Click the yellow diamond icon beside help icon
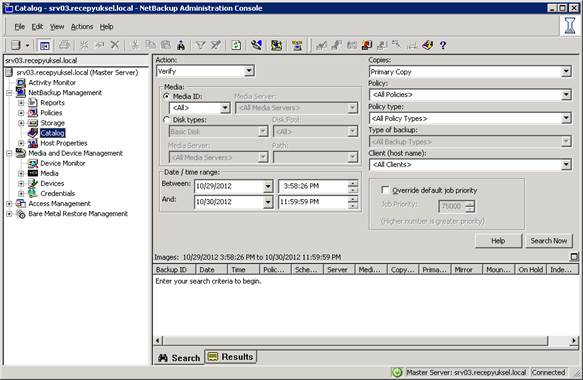Image resolution: width=583 pixels, height=380 pixels. pos(428,45)
